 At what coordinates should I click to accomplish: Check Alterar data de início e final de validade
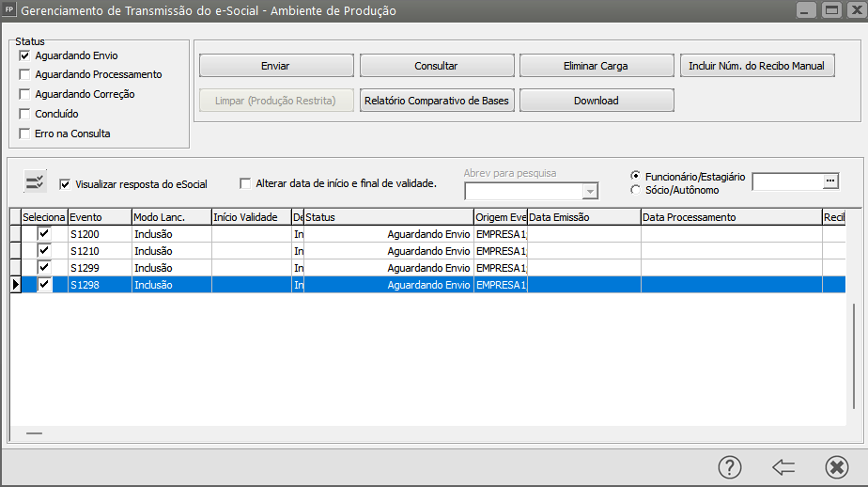pyautogui.click(x=246, y=183)
